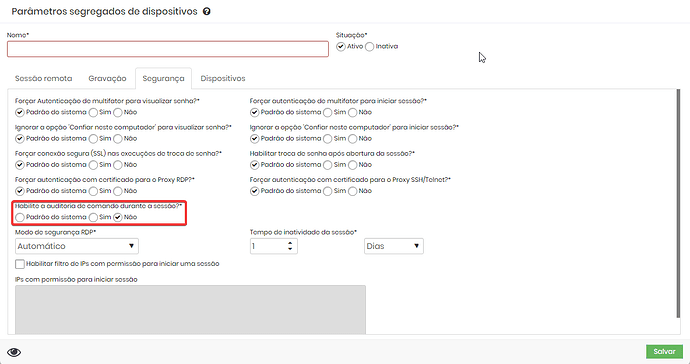
Task: Click the panel's vertical scrollbar
Action: (x=678, y=202)
